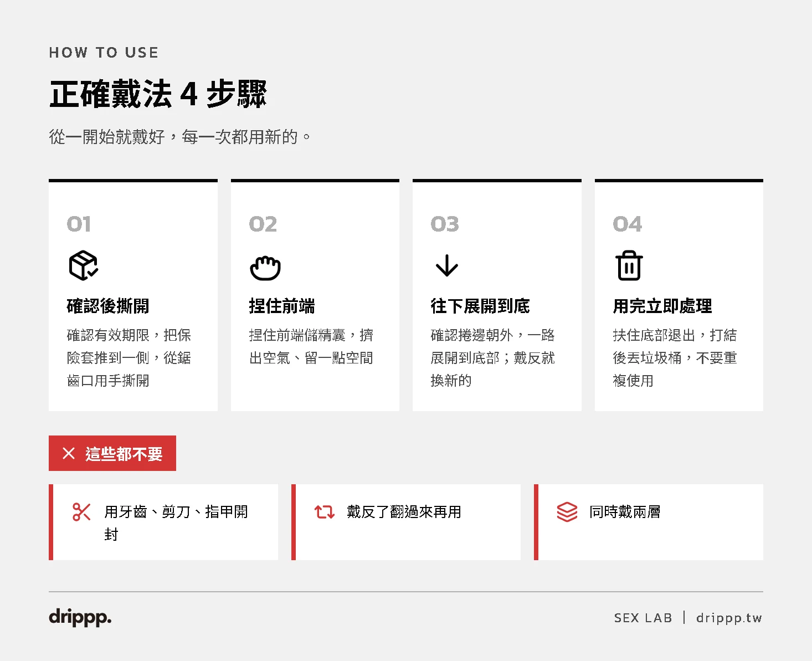Click step number 03
The width and height of the screenshot is (812, 661).
coord(445,224)
